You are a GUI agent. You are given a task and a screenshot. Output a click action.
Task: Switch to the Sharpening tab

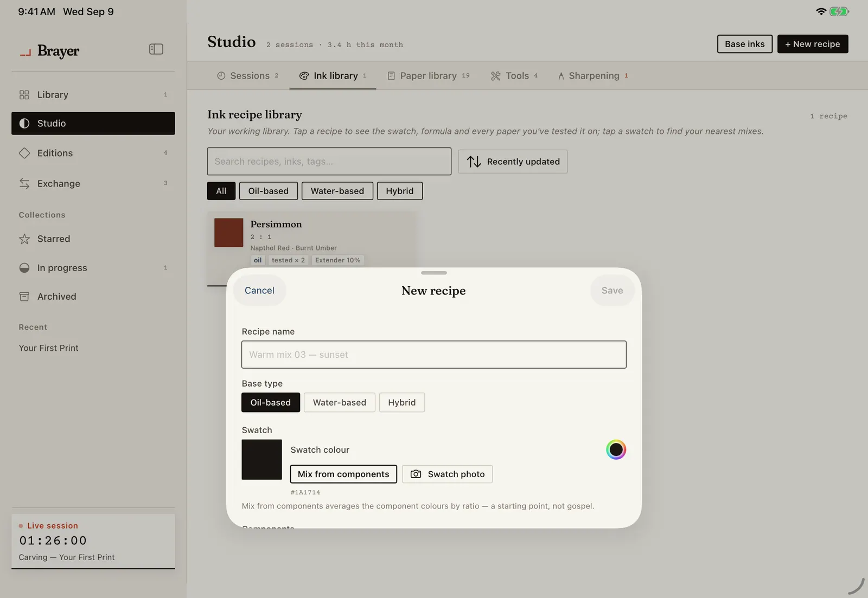tap(593, 76)
